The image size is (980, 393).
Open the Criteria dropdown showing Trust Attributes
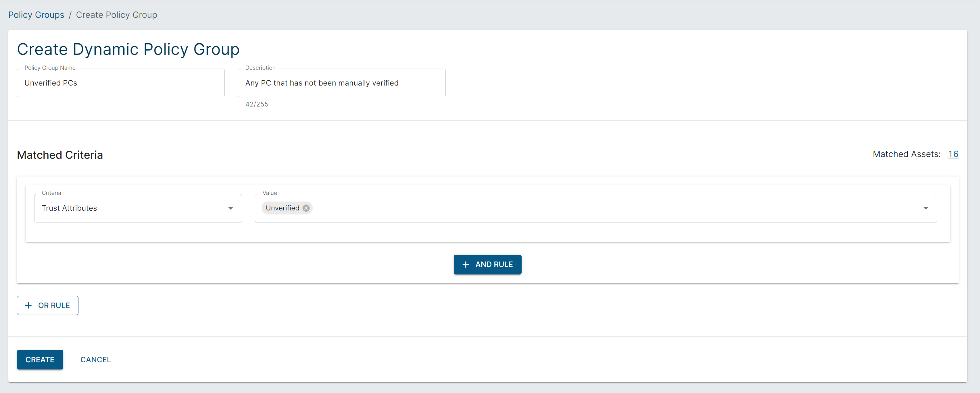tap(138, 208)
